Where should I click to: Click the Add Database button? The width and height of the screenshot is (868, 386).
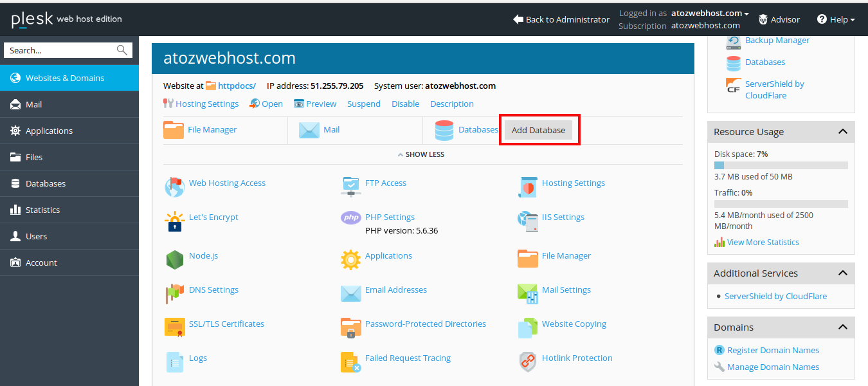pyautogui.click(x=538, y=130)
